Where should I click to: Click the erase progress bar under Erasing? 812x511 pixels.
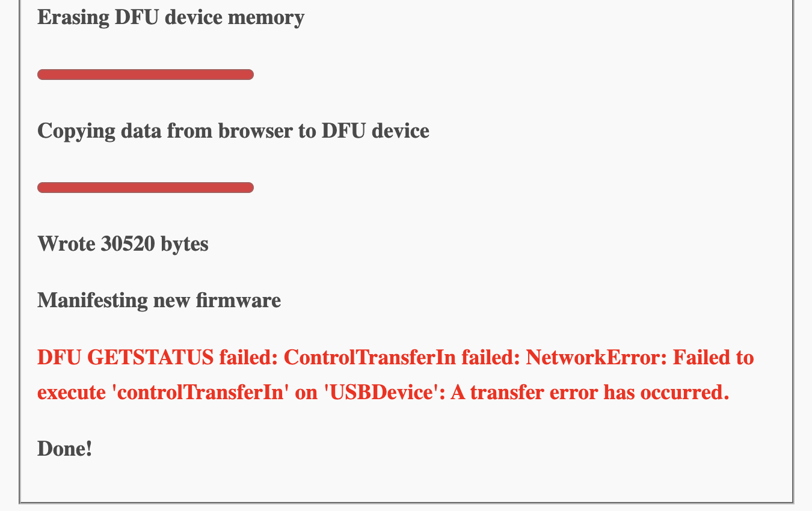tap(146, 75)
